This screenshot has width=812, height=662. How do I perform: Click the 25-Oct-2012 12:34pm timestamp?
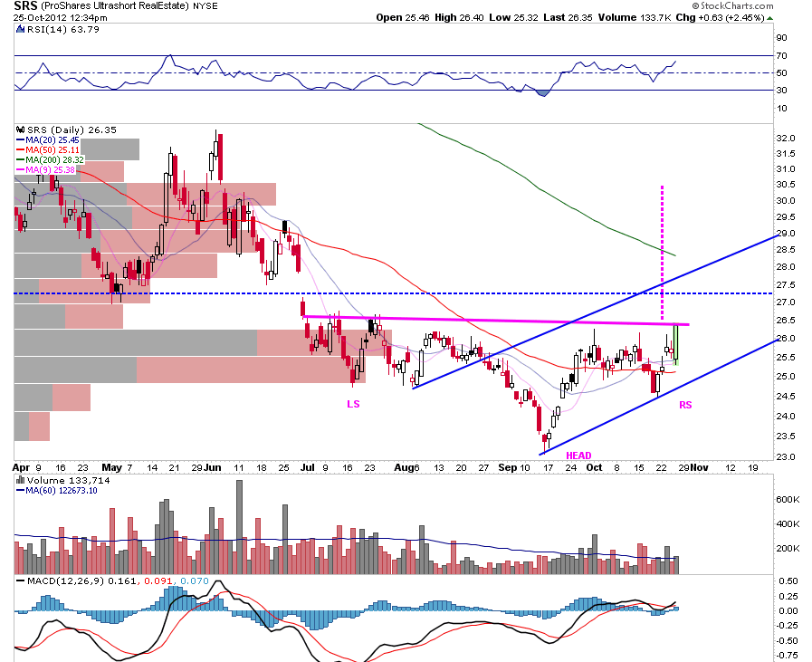coord(61,17)
